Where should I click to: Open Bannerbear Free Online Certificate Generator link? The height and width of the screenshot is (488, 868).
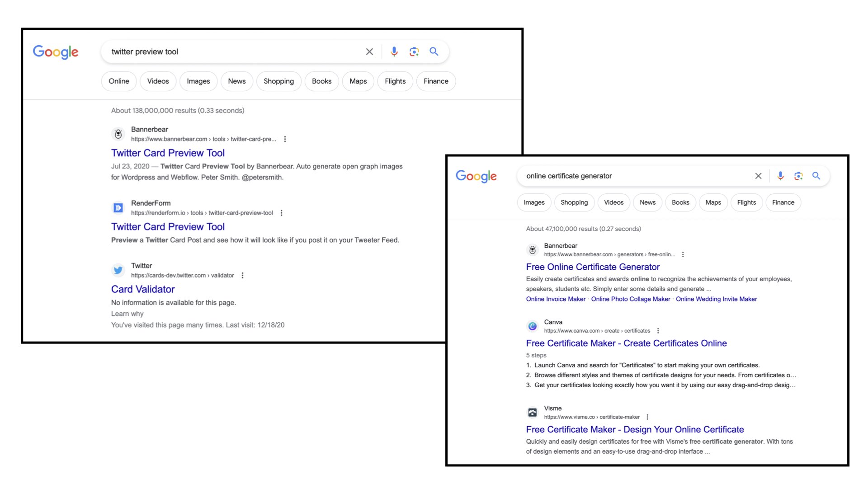592,267
